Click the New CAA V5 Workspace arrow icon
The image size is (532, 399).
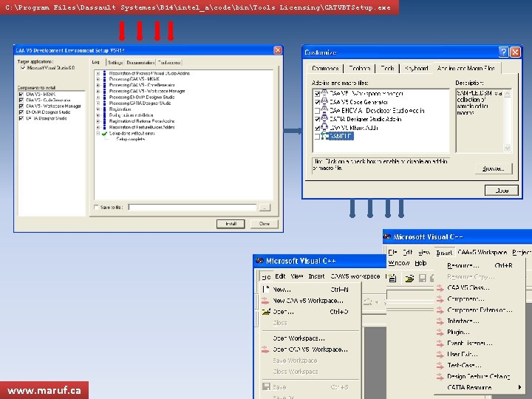click(x=266, y=301)
